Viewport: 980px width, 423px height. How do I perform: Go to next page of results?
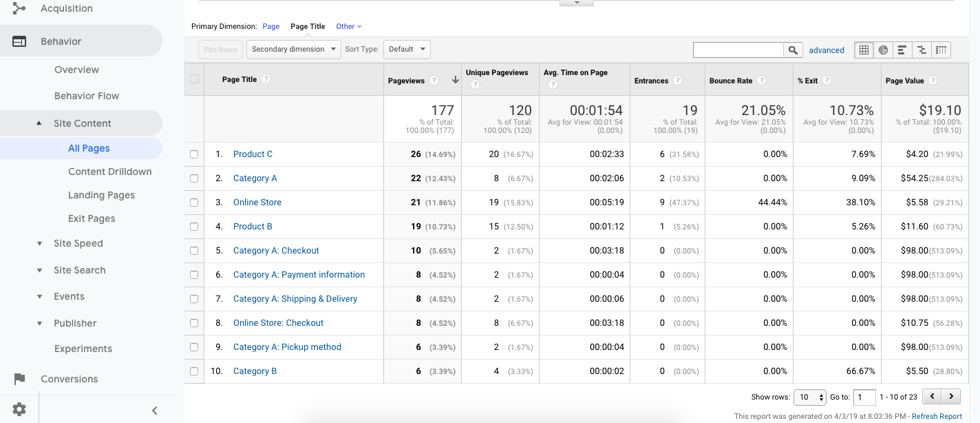(x=951, y=397)
